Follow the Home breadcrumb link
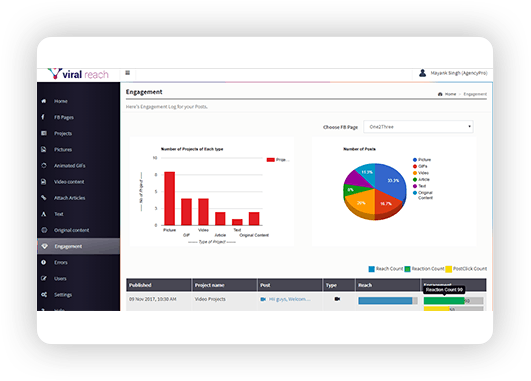The width and height of the screenshot is (531, 381). point(450,94)
